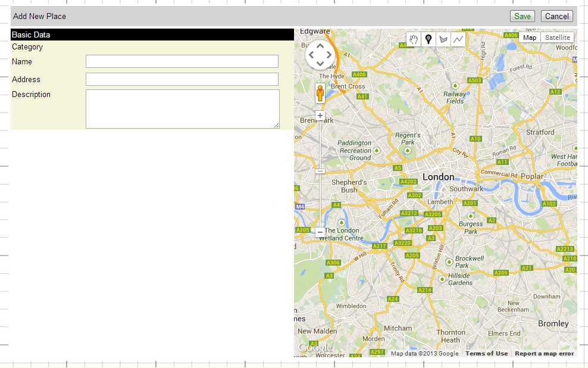This screenshot has height=368, width=588.
Task: Click the New Malden map label
Action: [317, 331]
